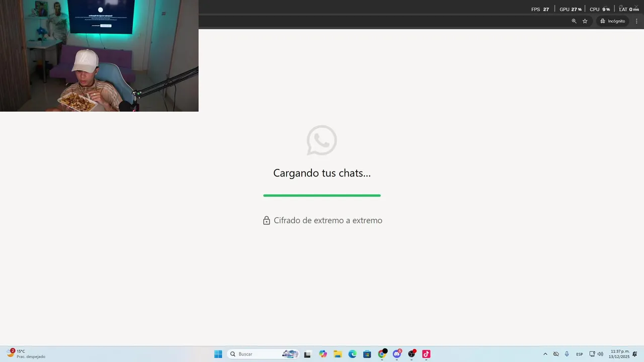Click the FPS 27 overlay readout
The image size is (644, 362).
(540, 9)
